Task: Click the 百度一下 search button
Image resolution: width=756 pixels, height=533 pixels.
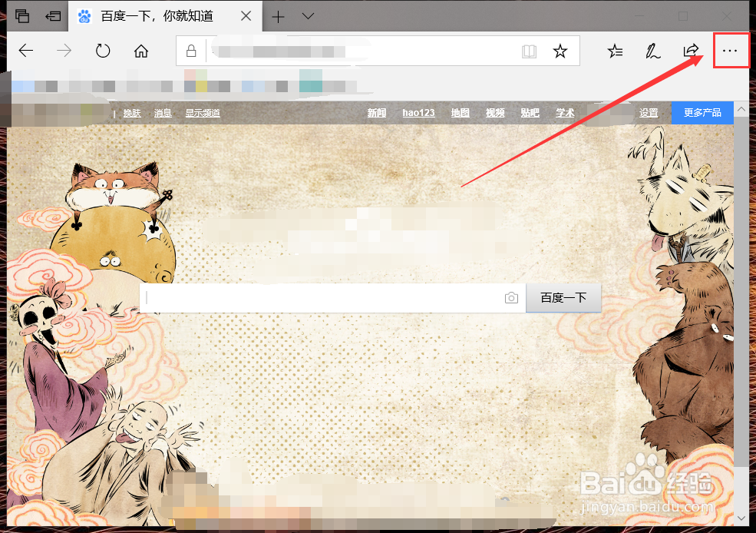Action: coord(563,298)
